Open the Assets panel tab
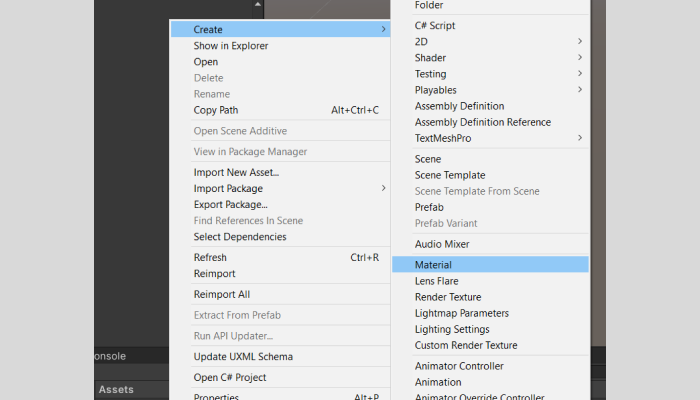Screen dimensions: 700x400 pyautogui.click(x=116, y=390)
